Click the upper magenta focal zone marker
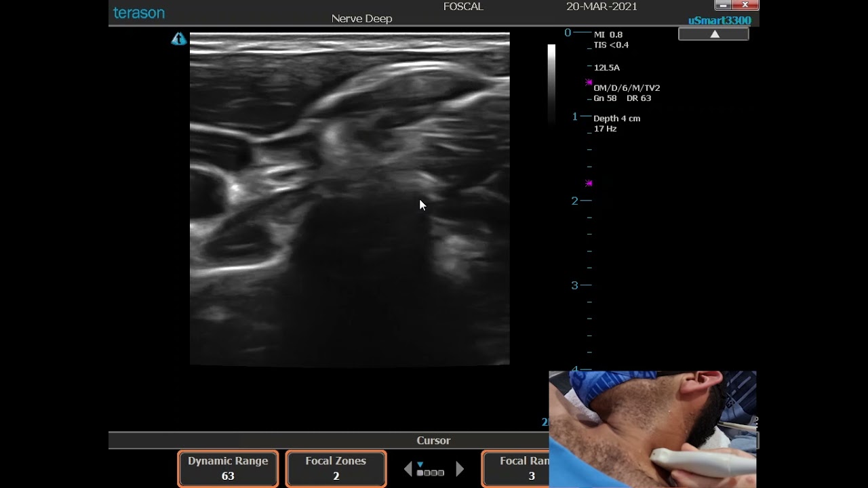Image resolution: width=868 pixels, height=488 pixels. point(589,83)
